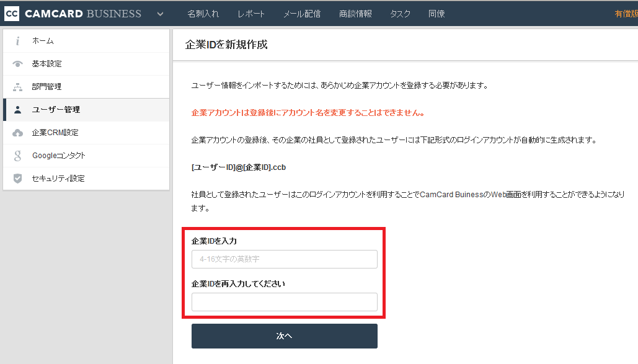
Task: Open the 名刺入れ menu
Action: click(x=203, y=14)
